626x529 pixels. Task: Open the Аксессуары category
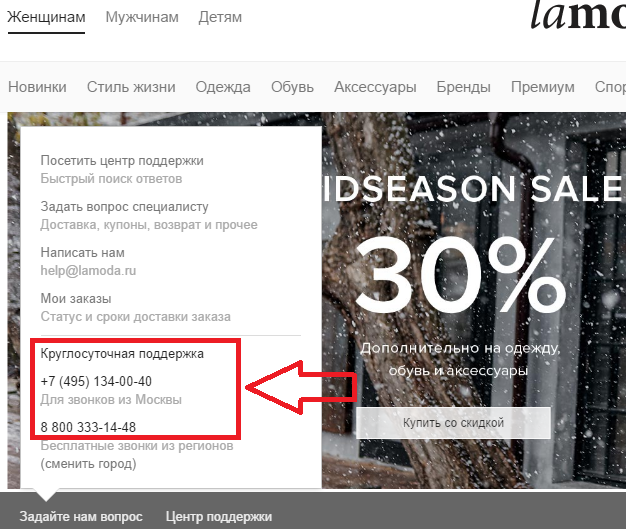tap(375, 87)
